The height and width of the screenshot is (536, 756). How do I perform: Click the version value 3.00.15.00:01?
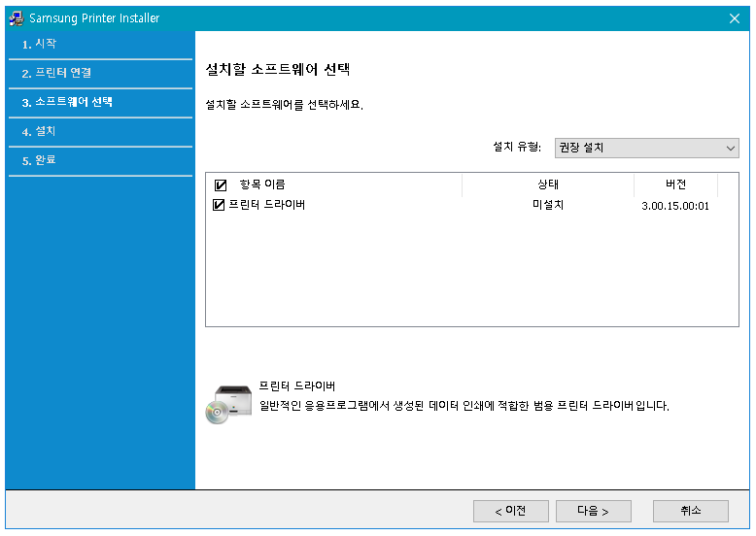pos(675,206)
